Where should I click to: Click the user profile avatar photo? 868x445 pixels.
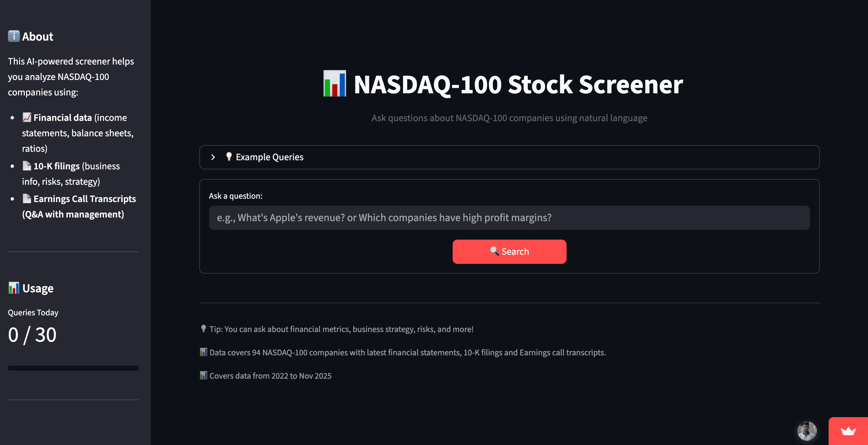pos(807,431)
